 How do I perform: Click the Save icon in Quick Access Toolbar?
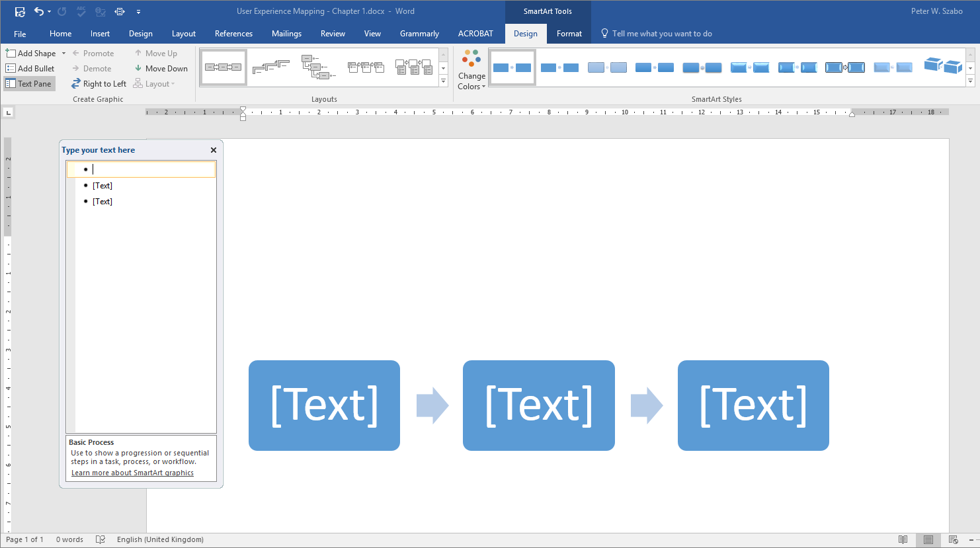click(x=20, y=11)
